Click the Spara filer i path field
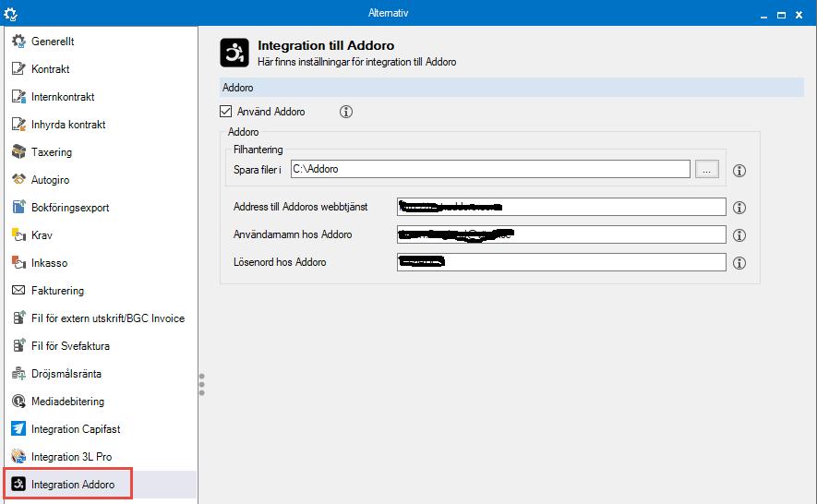 point(490,169)
